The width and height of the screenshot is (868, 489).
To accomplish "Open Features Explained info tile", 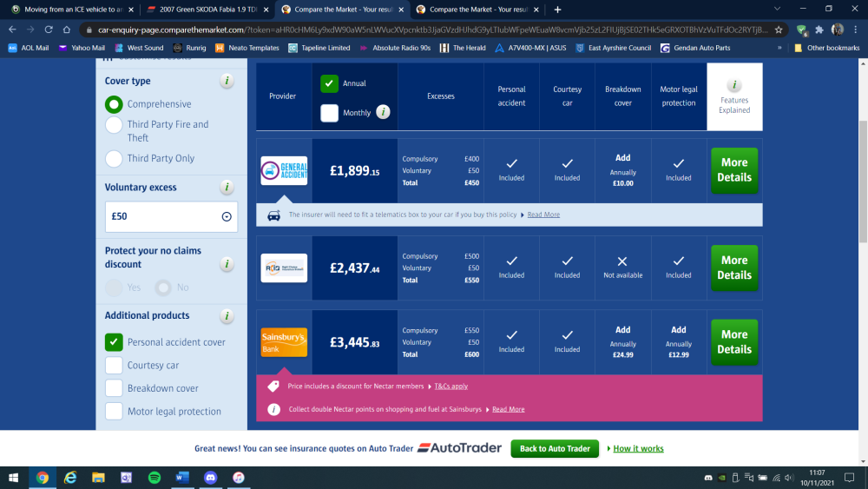I will [734, 96].
